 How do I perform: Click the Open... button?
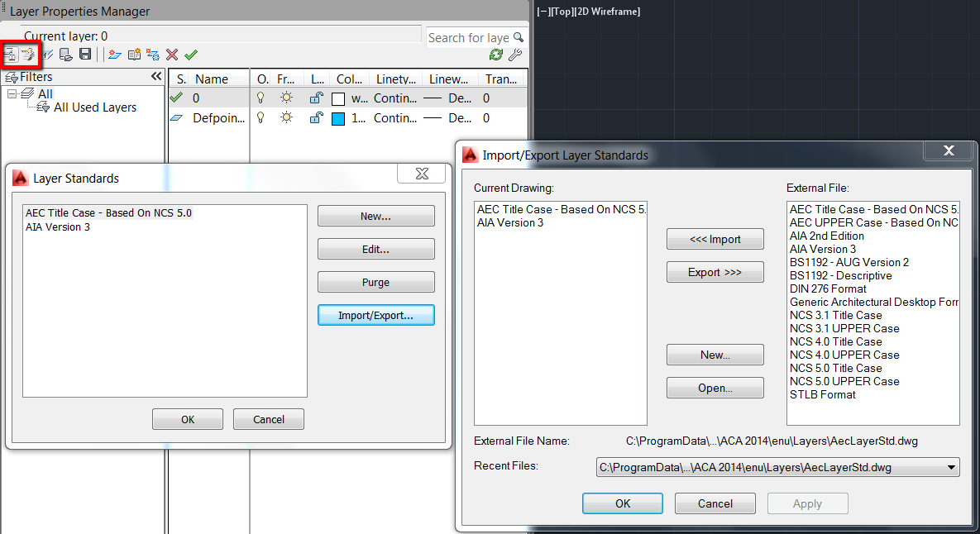pyautogui.click(x=715, y=388)
